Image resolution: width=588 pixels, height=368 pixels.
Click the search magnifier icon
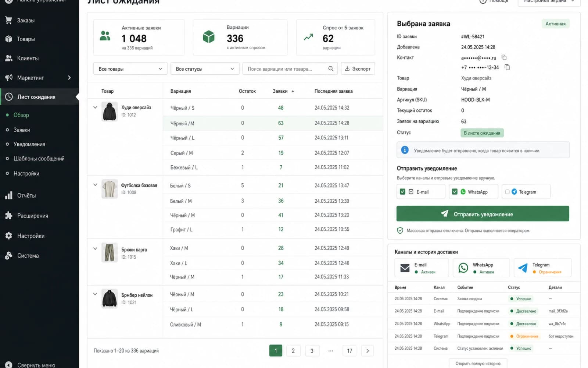coord(331,69)
